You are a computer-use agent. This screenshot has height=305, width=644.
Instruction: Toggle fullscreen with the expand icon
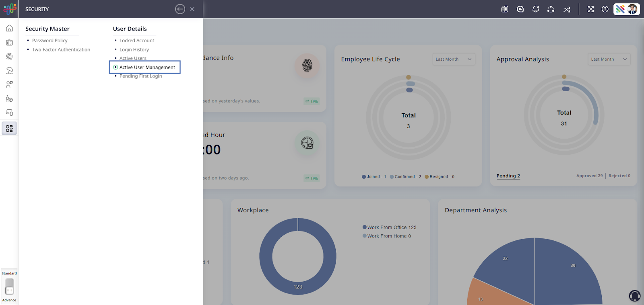(x=590, y=9)
